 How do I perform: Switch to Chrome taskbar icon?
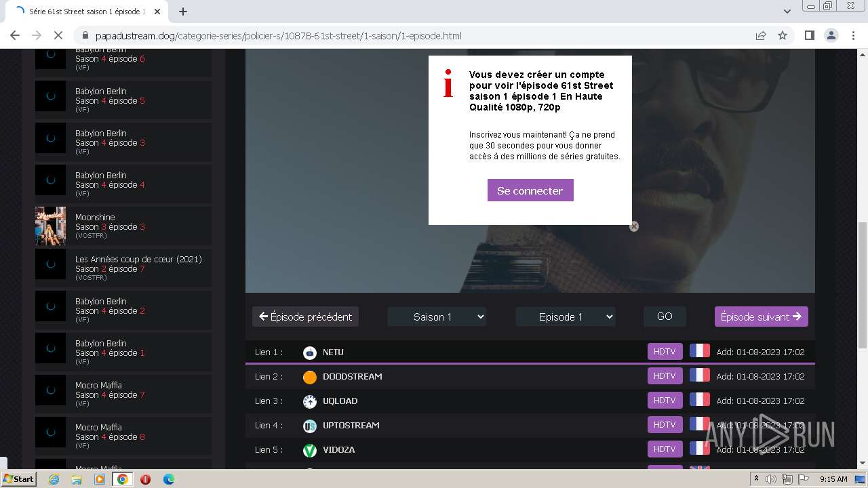[122, 479]
